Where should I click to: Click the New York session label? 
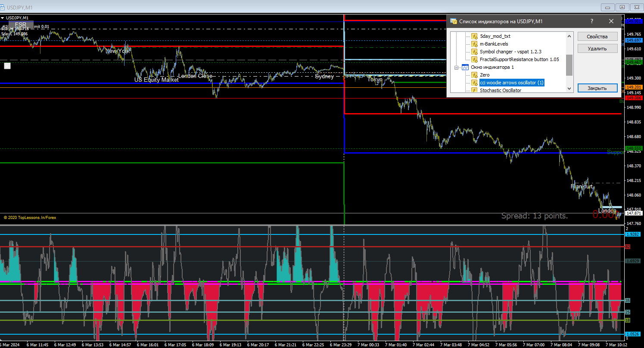(117, 51)
